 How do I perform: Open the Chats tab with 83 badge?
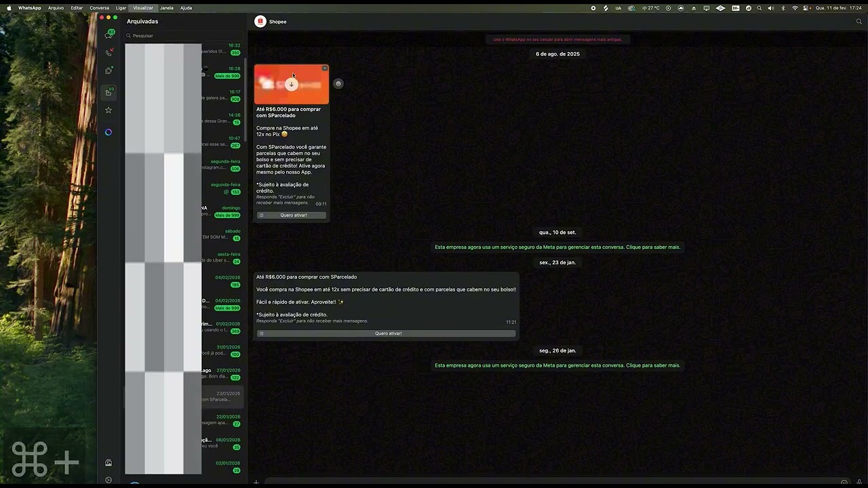coord(108,34)
